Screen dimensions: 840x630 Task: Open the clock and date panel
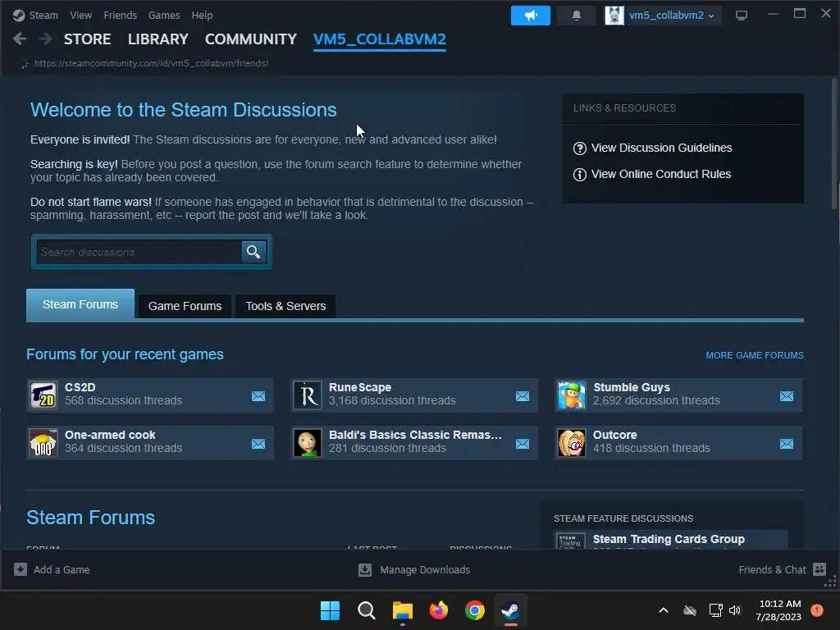[x=779, y=610]
